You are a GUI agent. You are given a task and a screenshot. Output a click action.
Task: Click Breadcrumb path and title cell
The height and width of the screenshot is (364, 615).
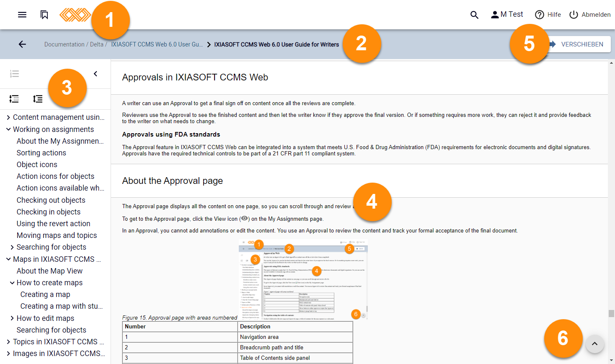pyautogui.click(x=295, y=347)
